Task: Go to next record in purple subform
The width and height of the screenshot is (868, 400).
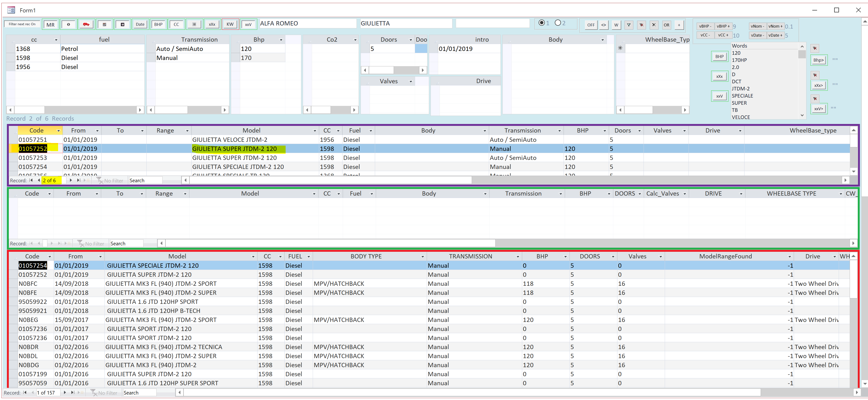Action: [x=71, y=180]
